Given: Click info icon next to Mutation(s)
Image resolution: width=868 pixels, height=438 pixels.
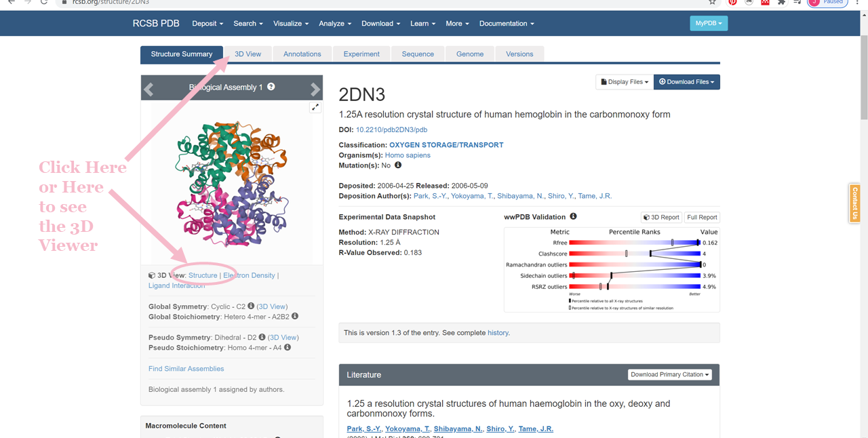Looking at the screenshot, I should (398, 165).
